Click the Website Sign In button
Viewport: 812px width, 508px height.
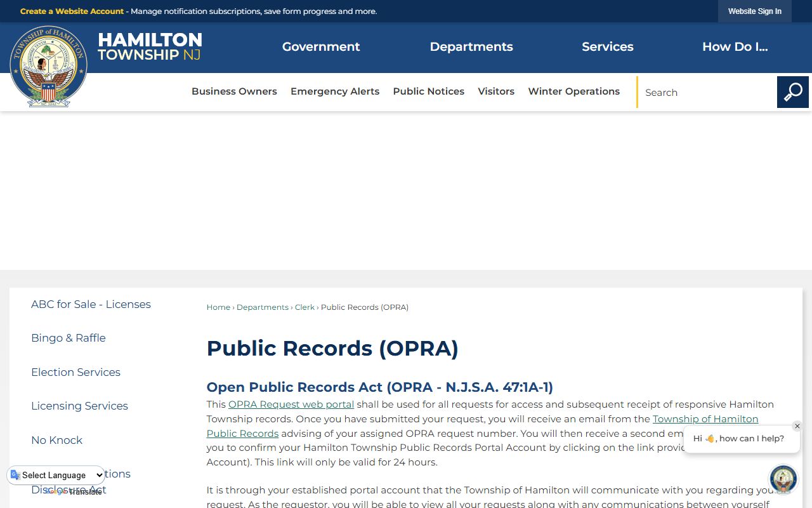(x=755, y=11)
